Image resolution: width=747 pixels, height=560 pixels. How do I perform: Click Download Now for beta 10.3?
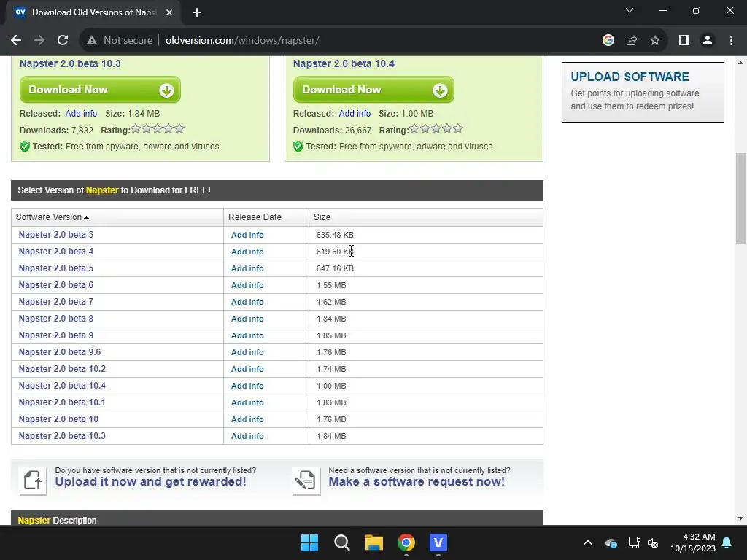pyautogui.click(x=100, y=90)
